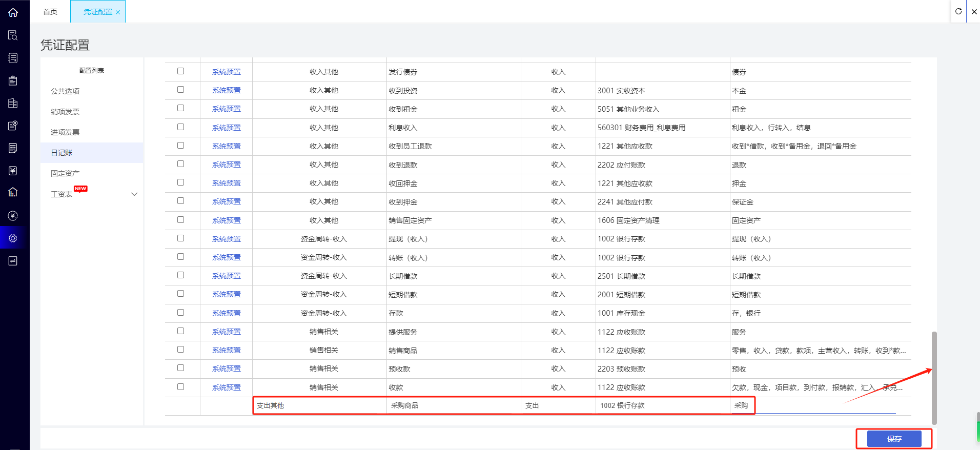Check the box for the 收到员工退款 row
Screen dimensions: 980x450
click(180, 146)
